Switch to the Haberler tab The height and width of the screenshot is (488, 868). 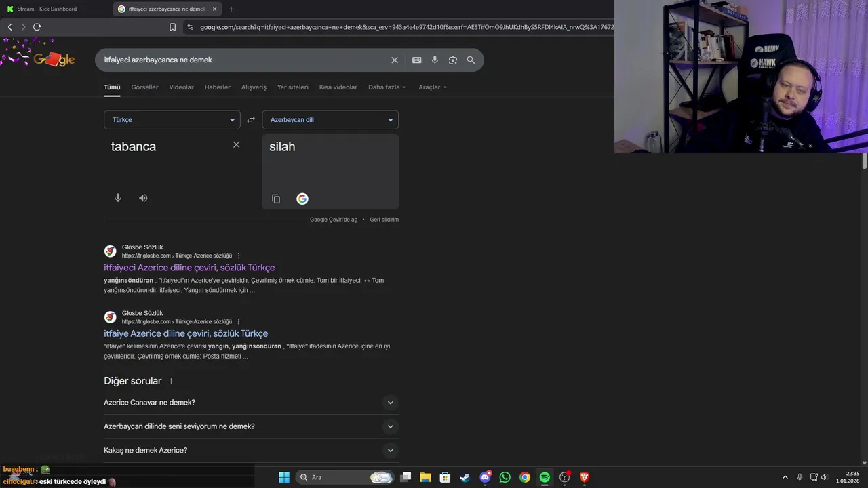(218, 87)
